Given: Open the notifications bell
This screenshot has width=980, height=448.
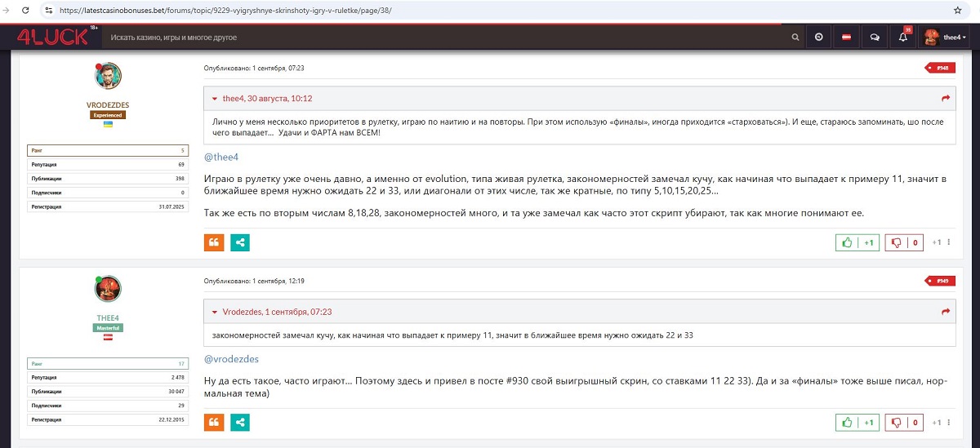Looking at the screenshot, I should click(x=902, y=38).
